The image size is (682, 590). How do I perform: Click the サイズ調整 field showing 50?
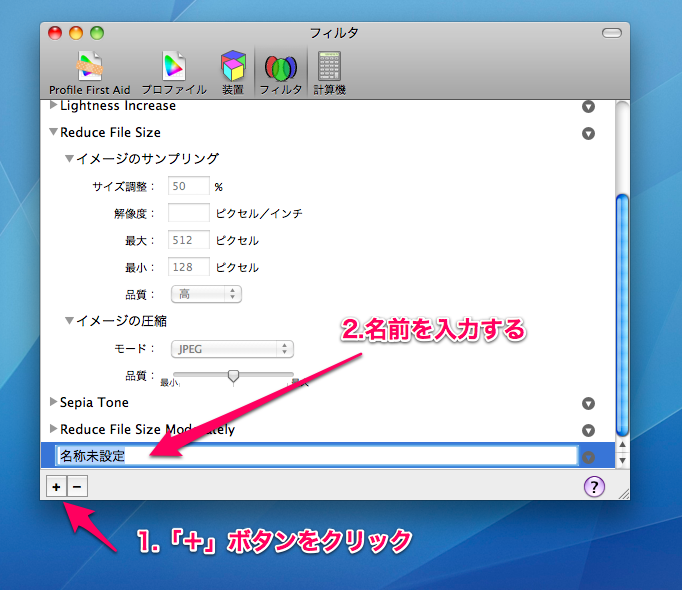coord(189,186)
